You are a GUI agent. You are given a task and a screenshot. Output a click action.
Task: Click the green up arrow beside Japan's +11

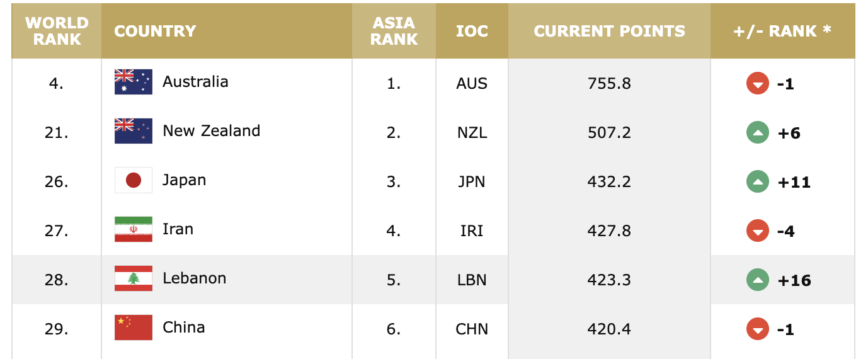758,181
